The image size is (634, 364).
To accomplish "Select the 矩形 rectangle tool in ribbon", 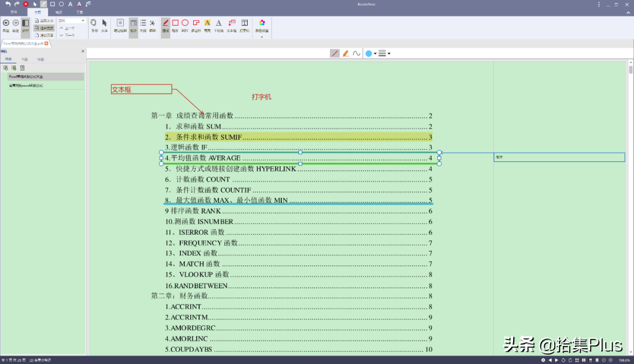I will [x=175, y=25].
